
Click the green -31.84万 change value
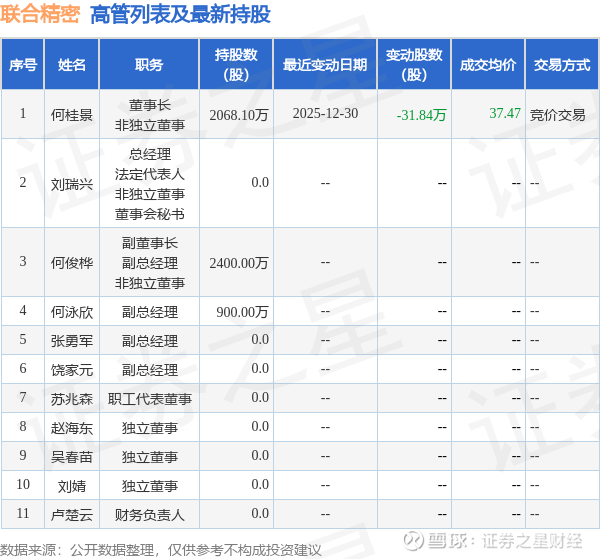coord(421,115)
